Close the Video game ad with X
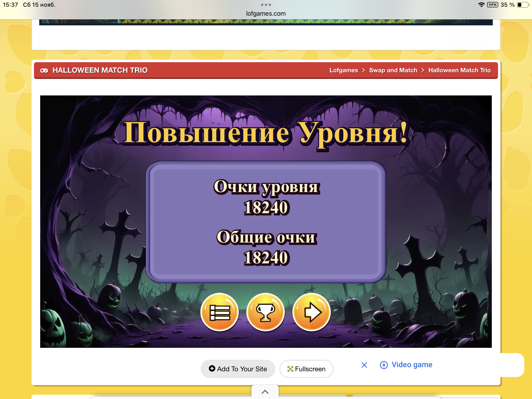The width and height of the screenshot is (532, 399). [364, 365]
